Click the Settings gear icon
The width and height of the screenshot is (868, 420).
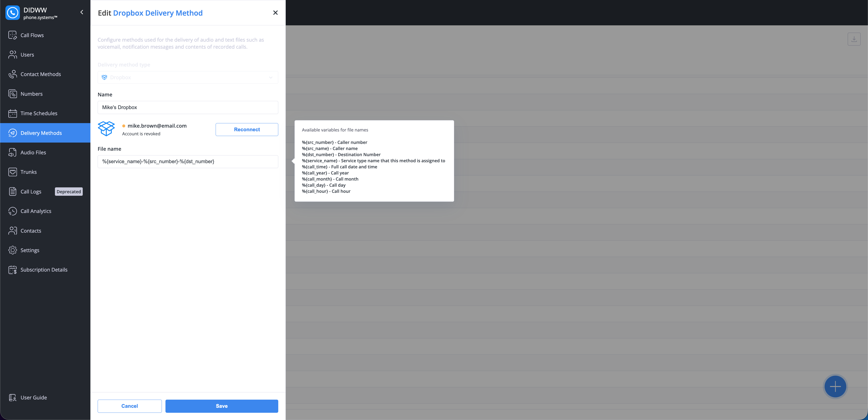12,250
